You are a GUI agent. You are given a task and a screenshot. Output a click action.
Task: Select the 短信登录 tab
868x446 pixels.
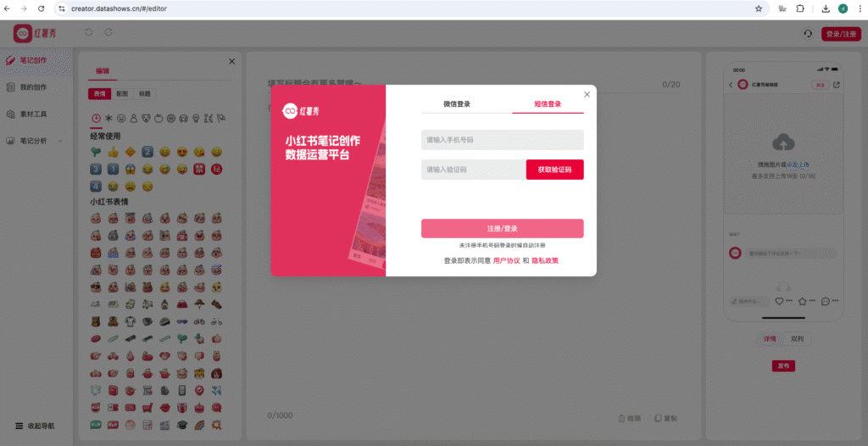tap(548, 103)
